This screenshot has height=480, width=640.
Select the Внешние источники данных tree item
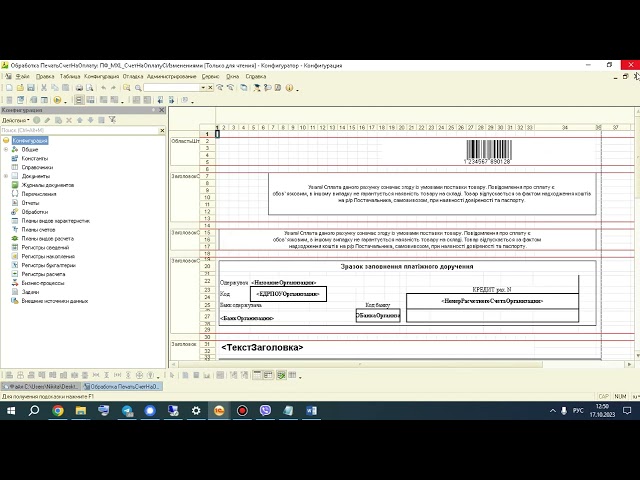click(55, 301)
